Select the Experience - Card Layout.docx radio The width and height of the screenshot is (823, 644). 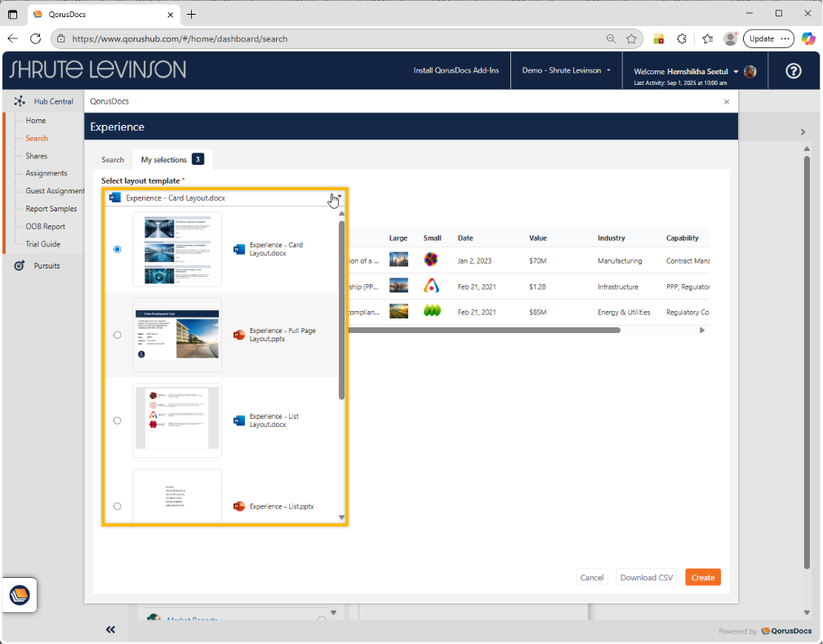[118, 249]
